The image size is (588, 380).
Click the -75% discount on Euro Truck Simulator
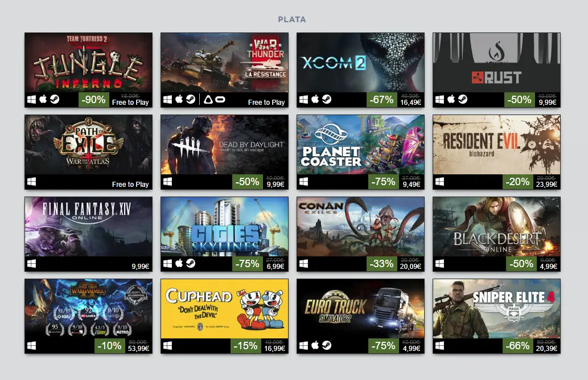click(x=383, y=345)
